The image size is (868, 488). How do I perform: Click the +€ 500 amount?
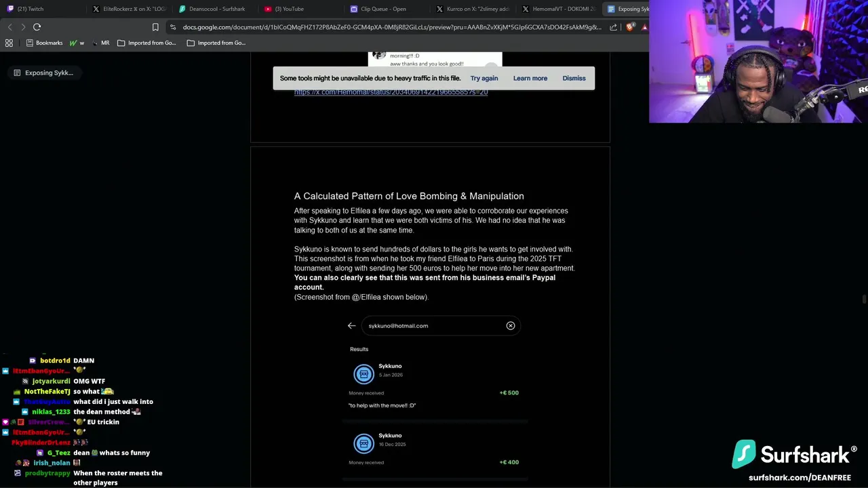[x=509, y=393]
